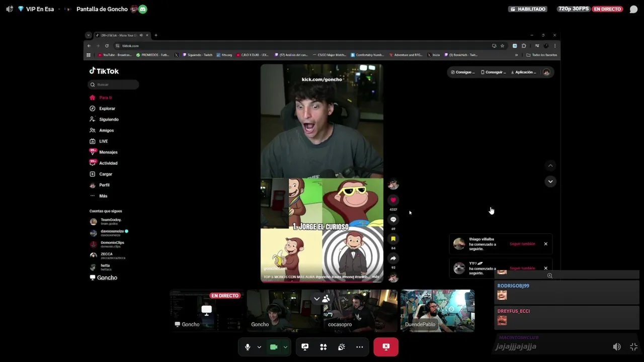644x362 pixels.
Task: Open more call options three dots
Action: 360,347
